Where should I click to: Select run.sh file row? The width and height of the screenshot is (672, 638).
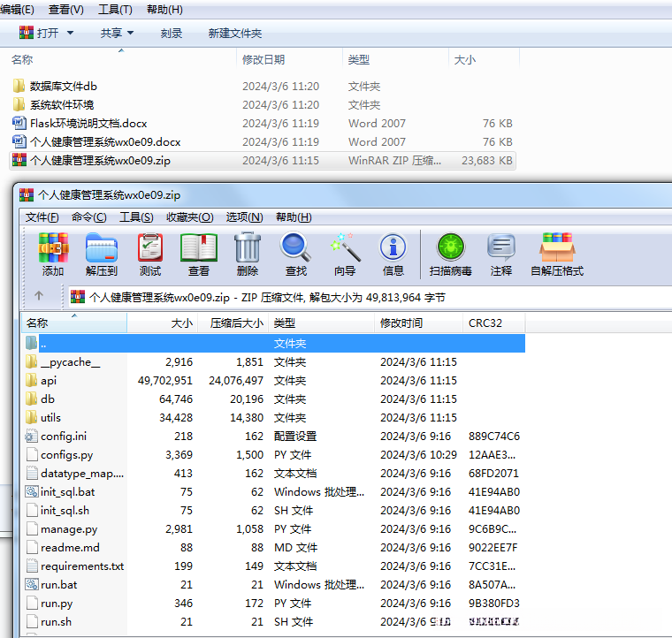click(274, 622)
